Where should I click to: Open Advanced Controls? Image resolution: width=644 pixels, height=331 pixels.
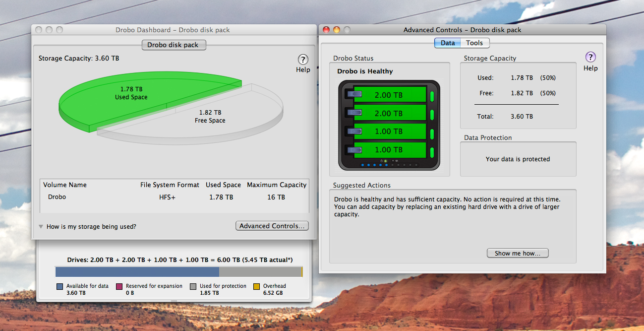[x=272, y=226]
